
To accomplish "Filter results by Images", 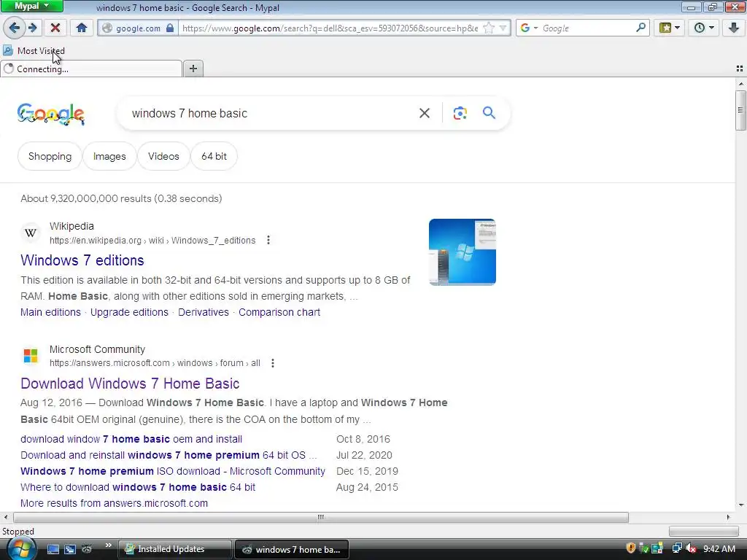I will (109, 156).
